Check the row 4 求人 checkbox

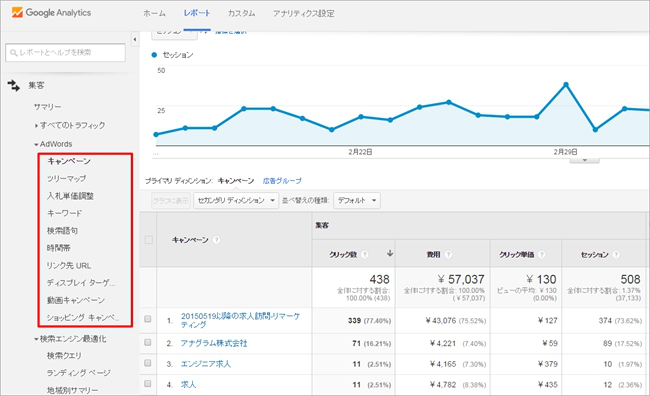(148, 384)
